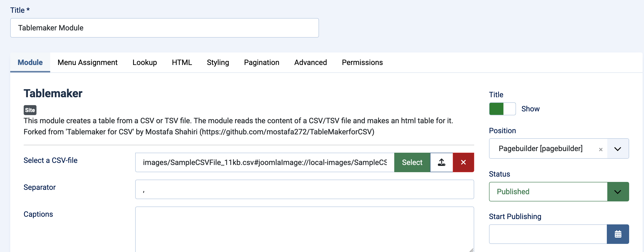Screen dimensions: 644x252
Task: Click the Site badge under Tablemaker
Action: [x=30, y=110]
